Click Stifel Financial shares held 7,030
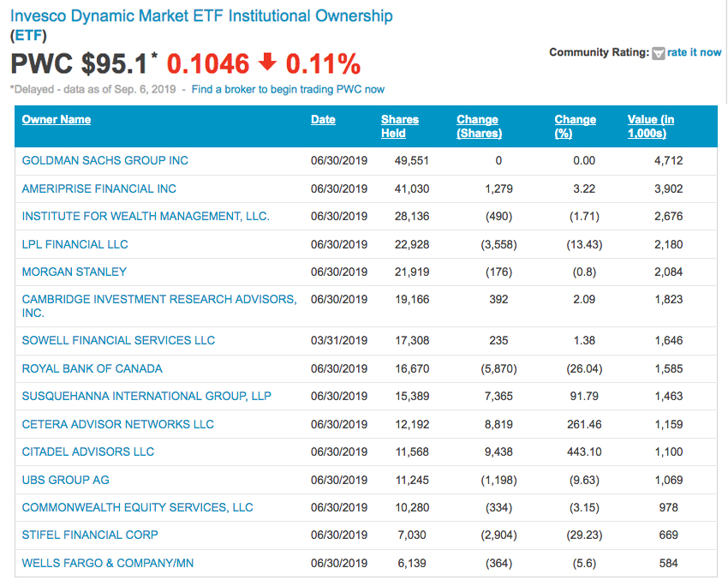 click(412, 535)
